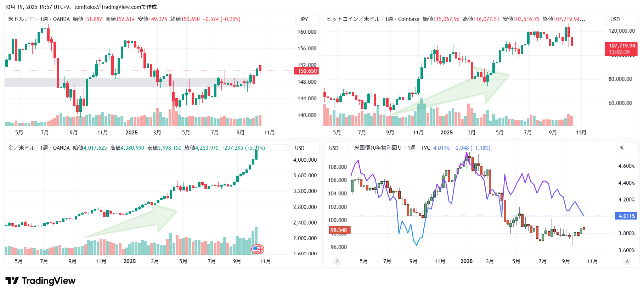The width and height of the screenshot is (644, 294).
Task: Open the % unit selector
Action: tap(622, 148)
